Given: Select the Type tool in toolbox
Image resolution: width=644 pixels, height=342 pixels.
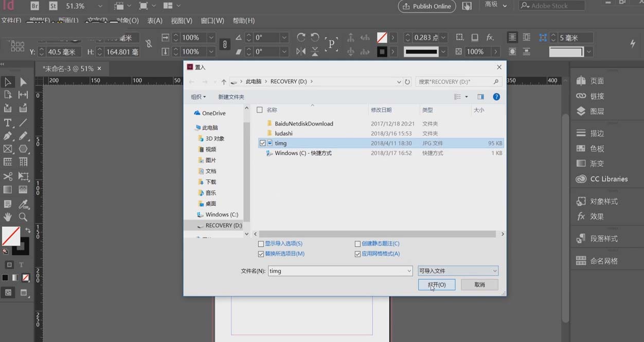Looking at the screenshot, I should [x=8, y=123].
